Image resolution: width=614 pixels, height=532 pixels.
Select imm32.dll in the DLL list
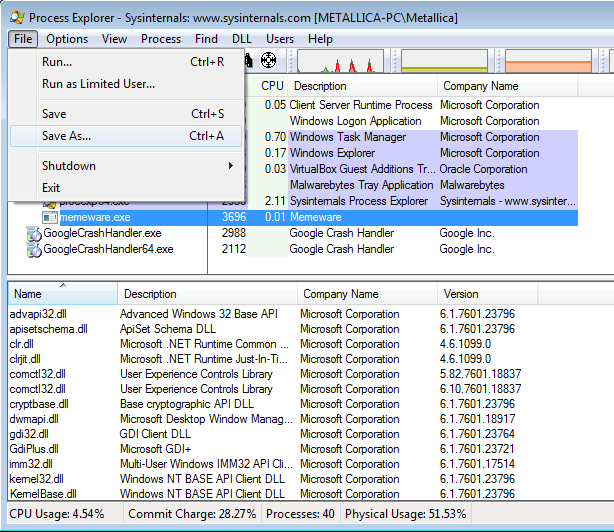(31, 464)
